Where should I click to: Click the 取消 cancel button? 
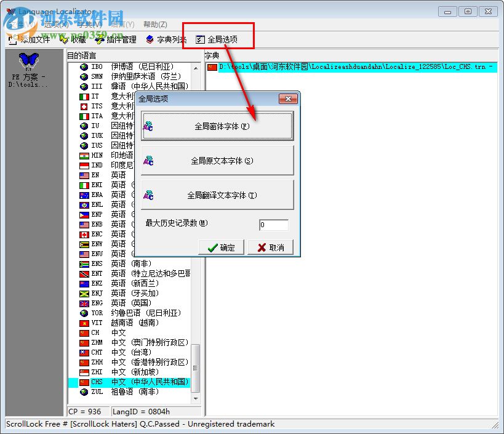pos(271,248)
